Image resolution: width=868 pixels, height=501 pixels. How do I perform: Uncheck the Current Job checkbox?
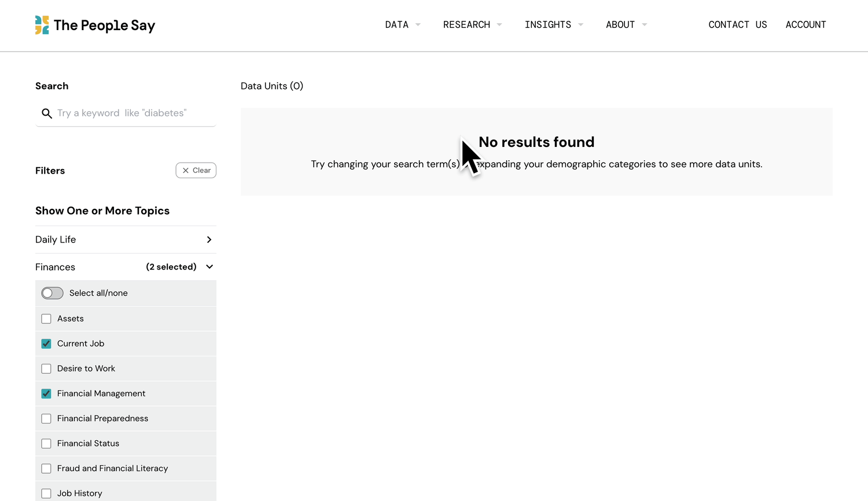point(46,344)
